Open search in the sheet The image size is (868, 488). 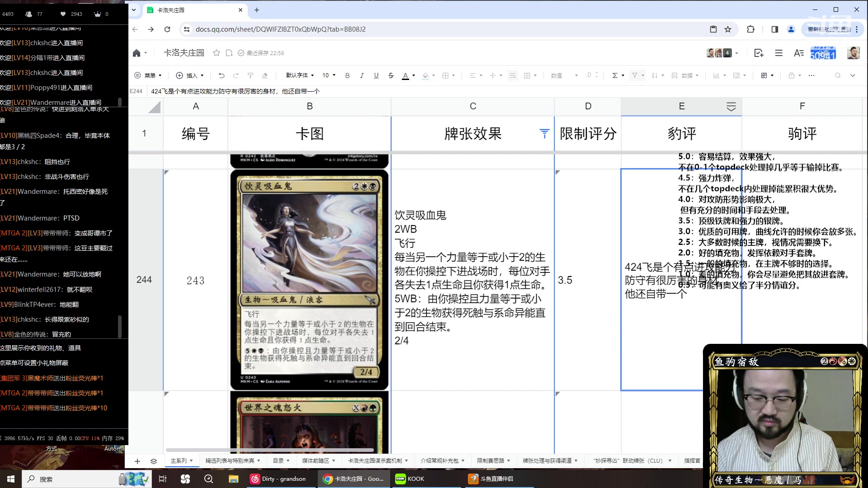[838, 75]
